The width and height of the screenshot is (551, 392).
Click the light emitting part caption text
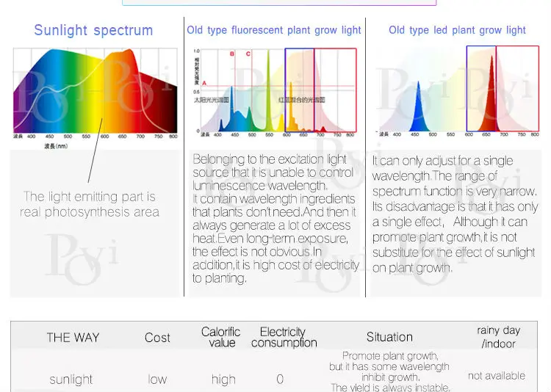pos(89,204)
